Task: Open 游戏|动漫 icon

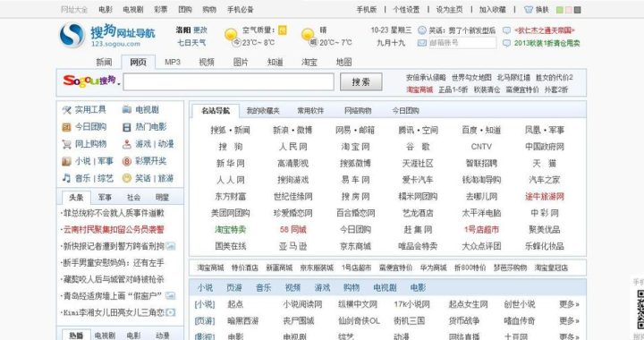Action: tap(127, 144)
